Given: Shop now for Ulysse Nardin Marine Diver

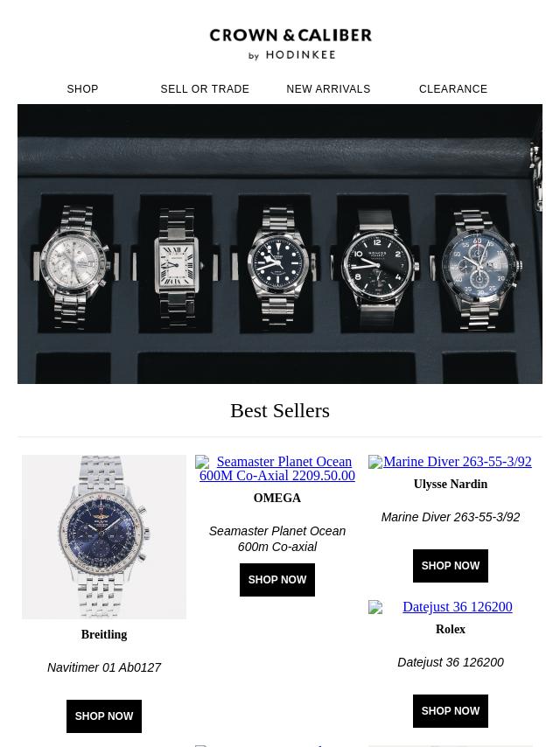Looking at the screenshot, I should tap(451, 566).
